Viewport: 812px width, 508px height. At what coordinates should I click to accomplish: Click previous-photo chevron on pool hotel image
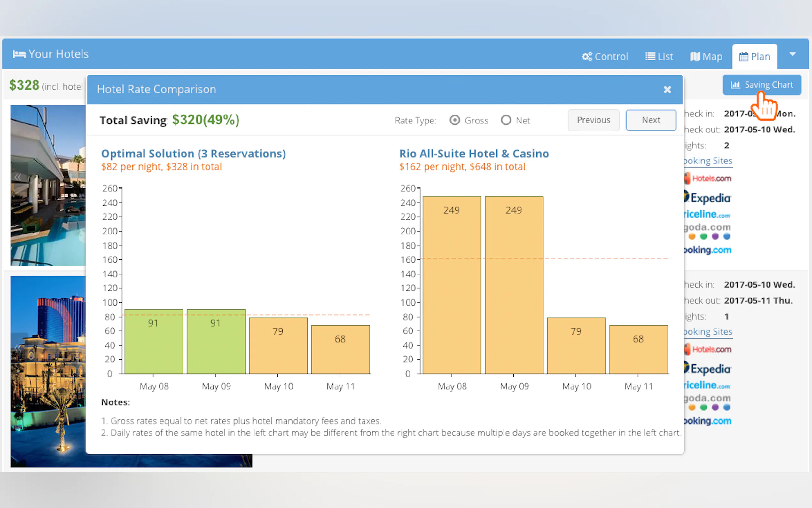pos(18,177)
